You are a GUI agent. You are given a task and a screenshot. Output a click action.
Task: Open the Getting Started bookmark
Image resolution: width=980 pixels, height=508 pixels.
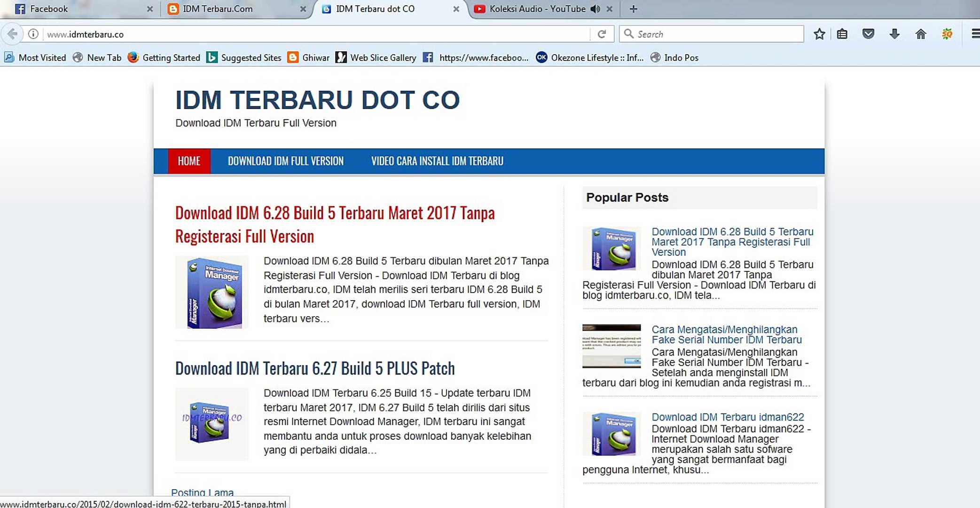pyautogui.click(x=164, y=57)
